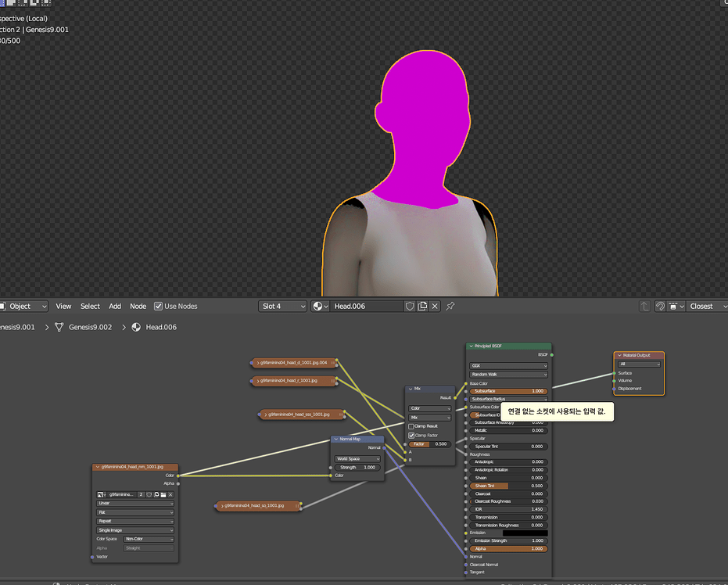Open Single Image source dropdown
The image size is (728, 585).
[135, 530]
